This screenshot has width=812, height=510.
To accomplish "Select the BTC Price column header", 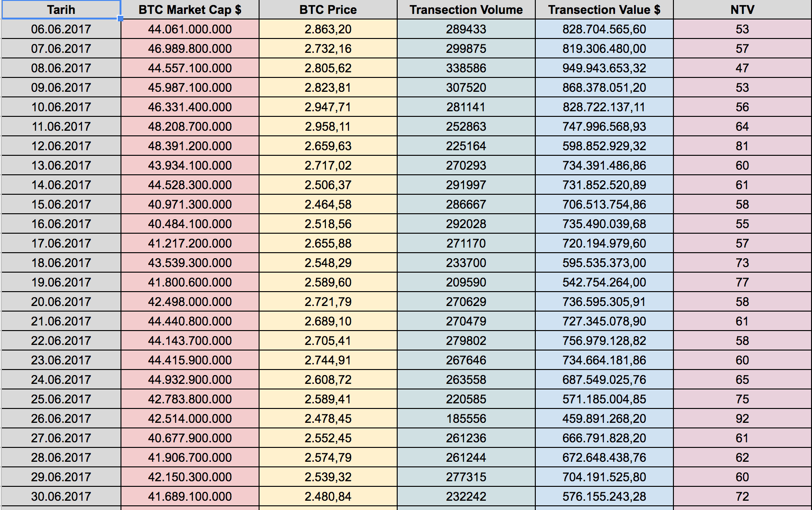I will [x=328, y=10].
